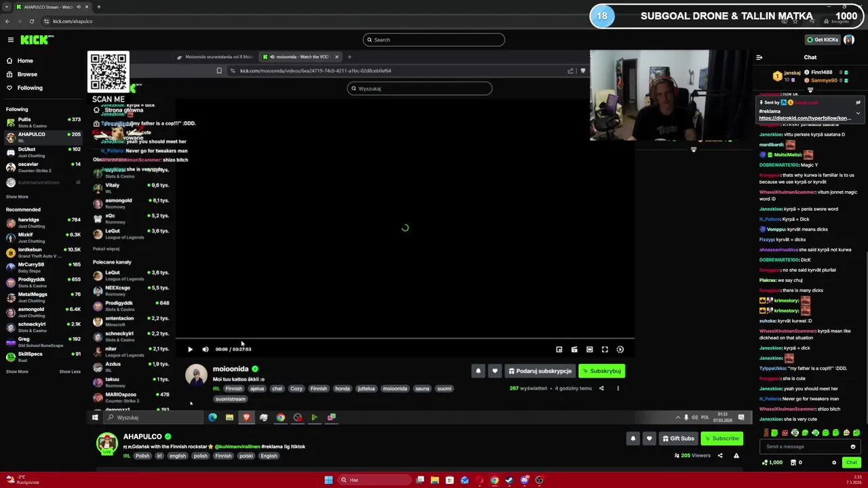Expand Recommended list with Show More
The height and width of the screenshot is (488, 868).
coord(17,371)
